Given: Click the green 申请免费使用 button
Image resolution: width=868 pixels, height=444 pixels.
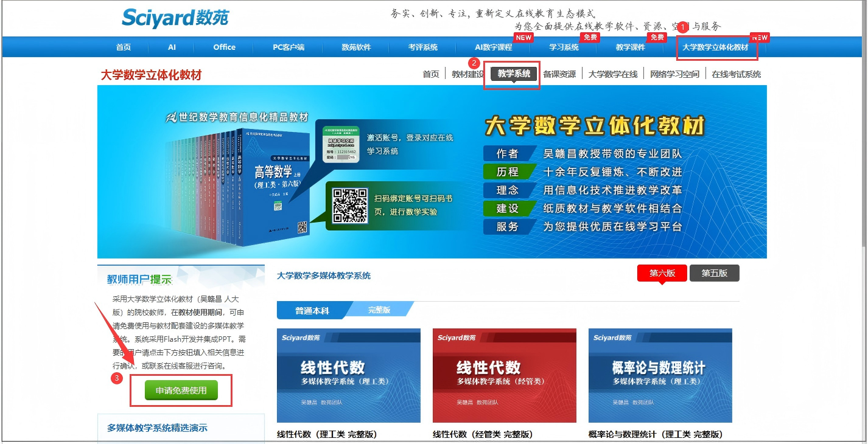Looking at the screenshot, I should pyautogui.click(x=181, y=390).
